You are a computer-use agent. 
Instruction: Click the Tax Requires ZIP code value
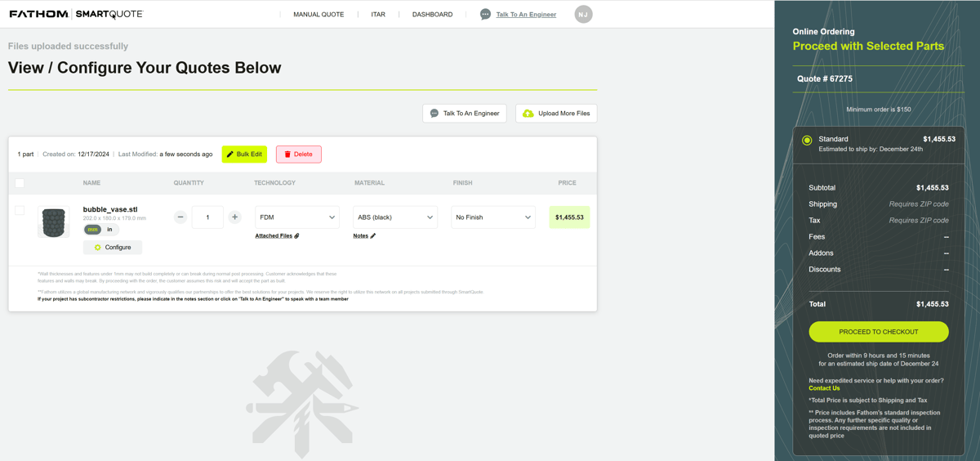(x=919, y=221)
